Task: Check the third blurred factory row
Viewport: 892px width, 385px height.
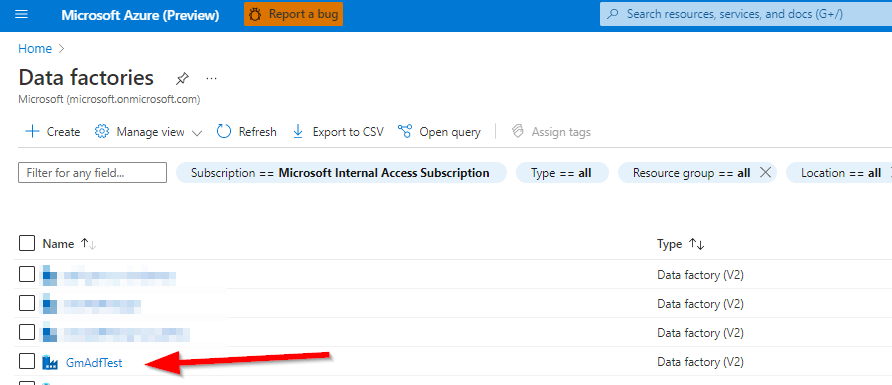Action: click(x=27, y=332)
